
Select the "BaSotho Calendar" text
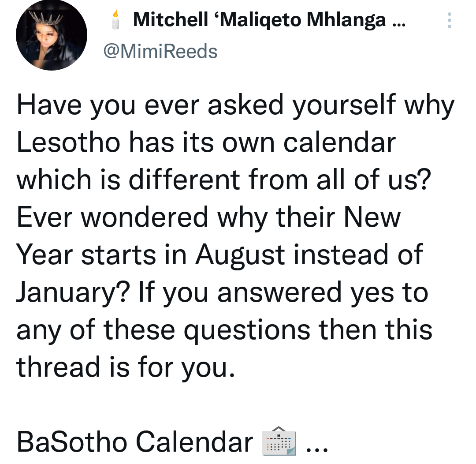(135, 442)
